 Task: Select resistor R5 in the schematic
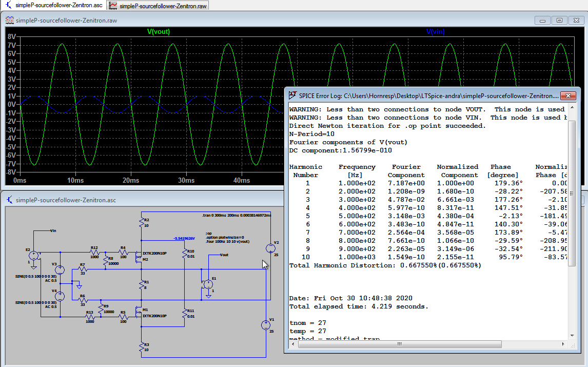point(123,317)
